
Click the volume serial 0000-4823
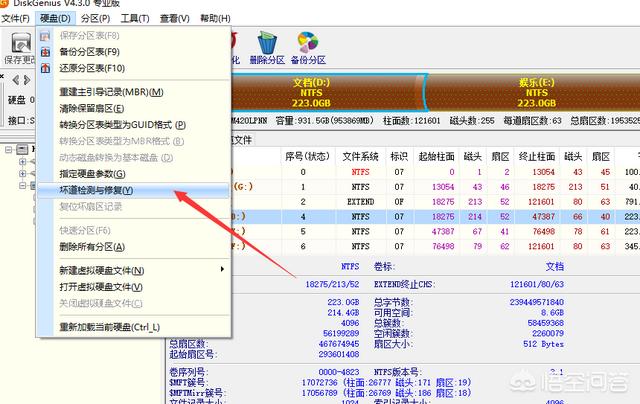click(x=339, y=372)
